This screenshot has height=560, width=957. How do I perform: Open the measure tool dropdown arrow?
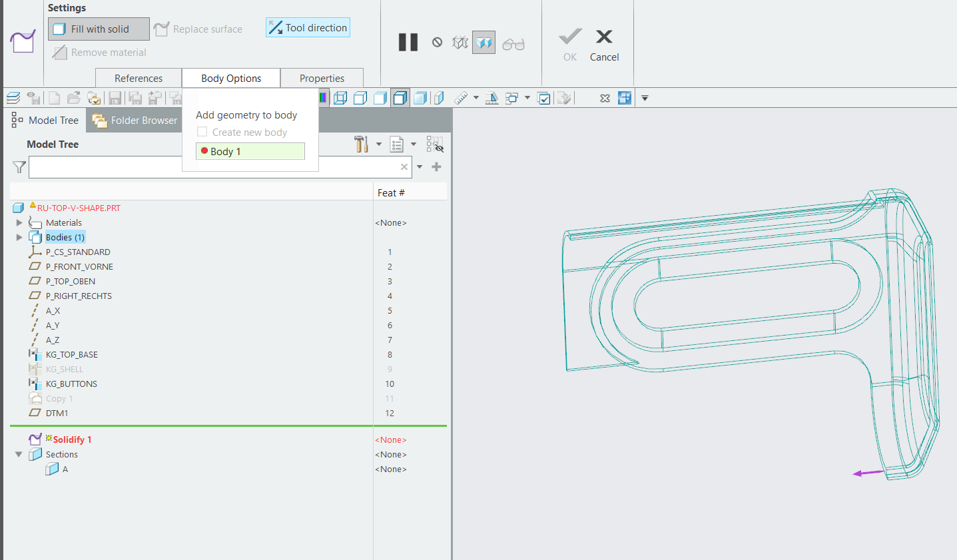(x=476, y=97)
